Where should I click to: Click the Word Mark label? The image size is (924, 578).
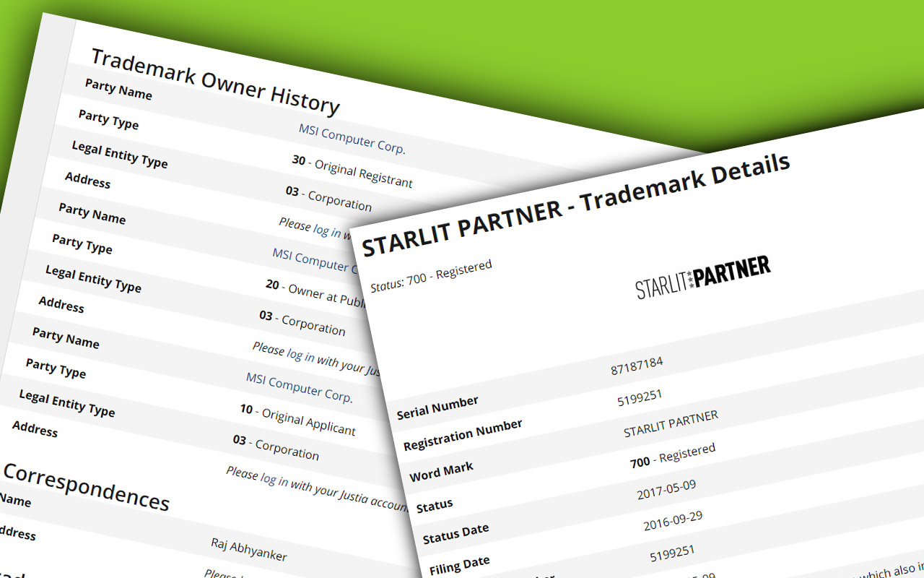coord(442,472)
